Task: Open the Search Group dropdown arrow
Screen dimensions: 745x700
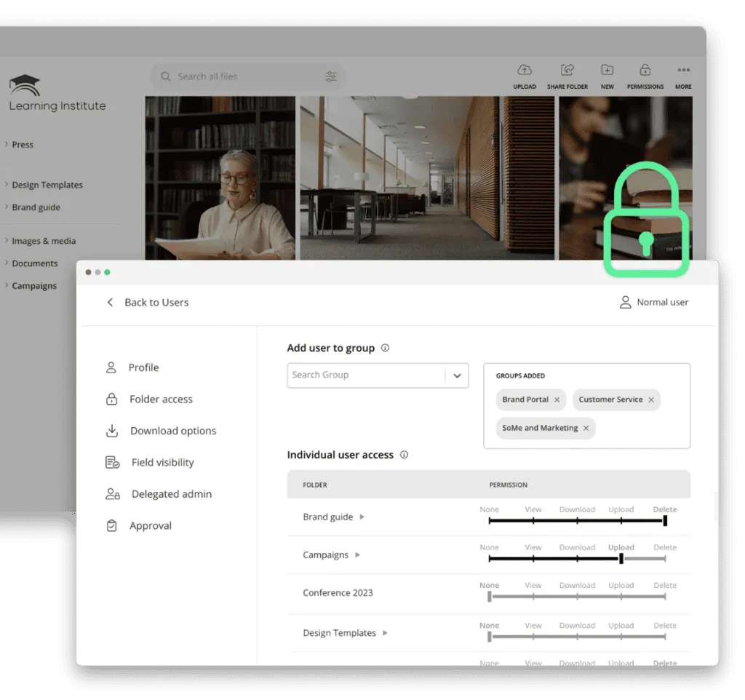Action: [x=457, y=376]
